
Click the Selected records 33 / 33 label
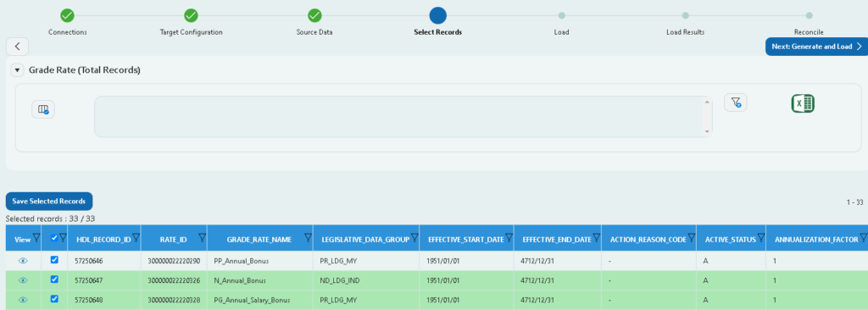tap(50, 219)
